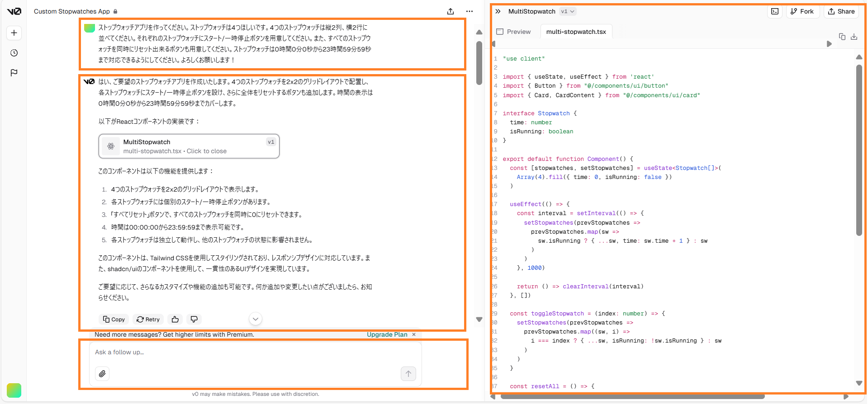Click the scroll-to-bottom chevron circle
This screenshot has width=868, height=404.
coord(256,319)
